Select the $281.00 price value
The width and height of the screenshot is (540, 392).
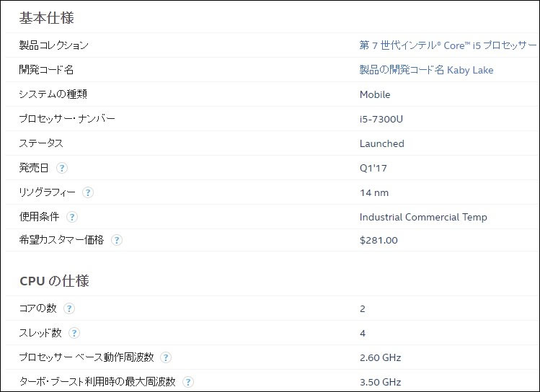(379, 240)
